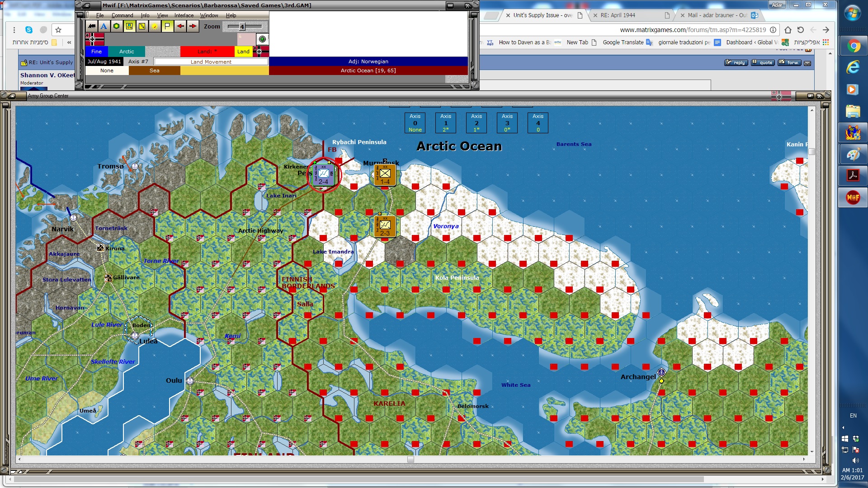
Task: Click the pale Soviet flag swatch
Action: click(246, 39)
